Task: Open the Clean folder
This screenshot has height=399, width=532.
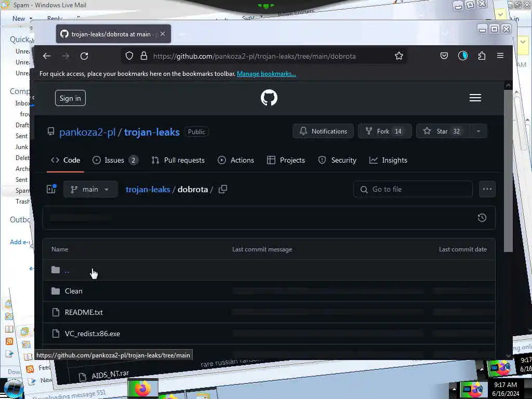Action: [74, 291]
